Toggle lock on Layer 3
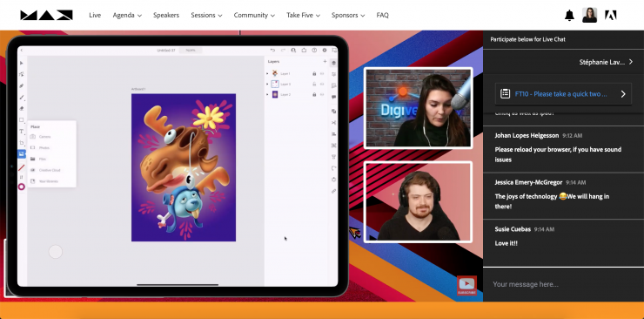 [x=314, y=84]
